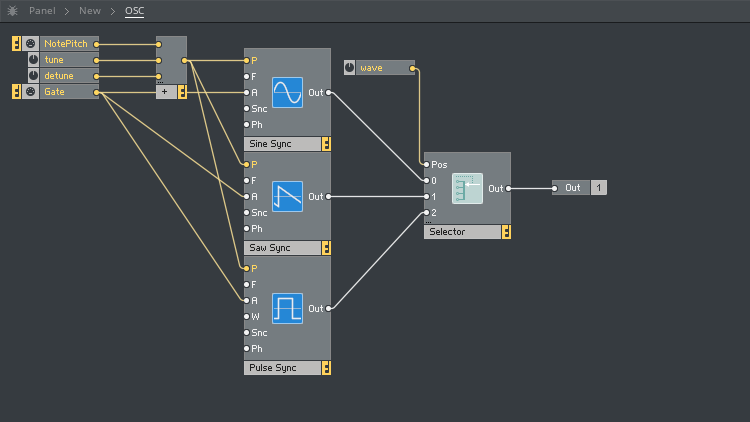
Task: Click the Pos input port on Selector
Action: [428, 164]
